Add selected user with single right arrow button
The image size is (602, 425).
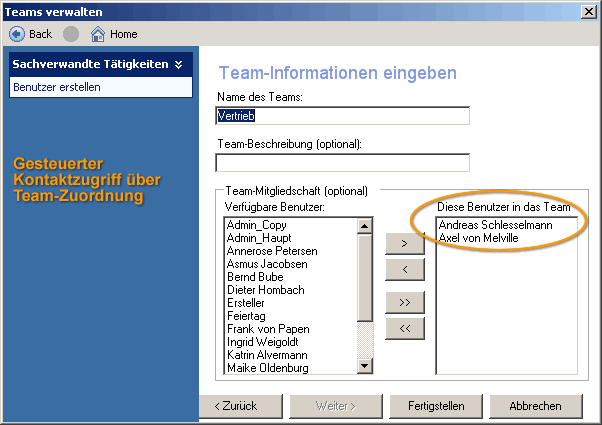click(x=404, y=243)
